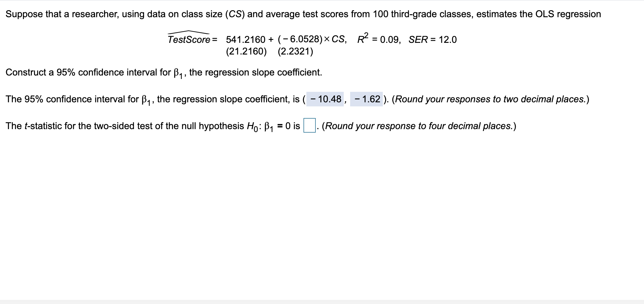Click the slope coefficient −6.0528
The height and width of the screenshot is (304, 644).
point(300,39)
